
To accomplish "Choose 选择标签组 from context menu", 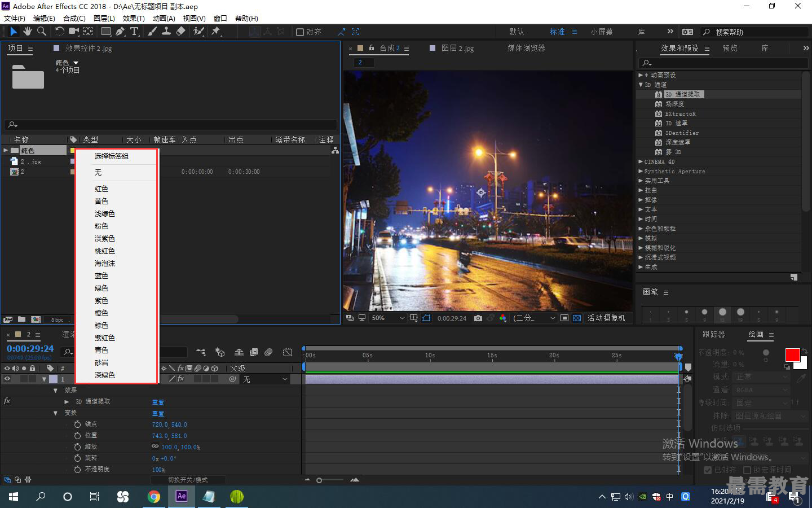I will 112,156.
